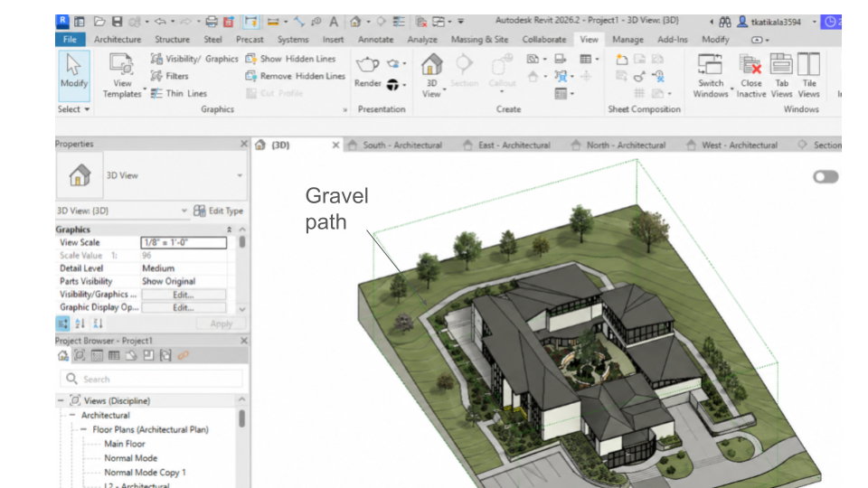Click the Save icon in quick access toolbar
The width and height of the screenshot is (868, 488).
point(117,22)
